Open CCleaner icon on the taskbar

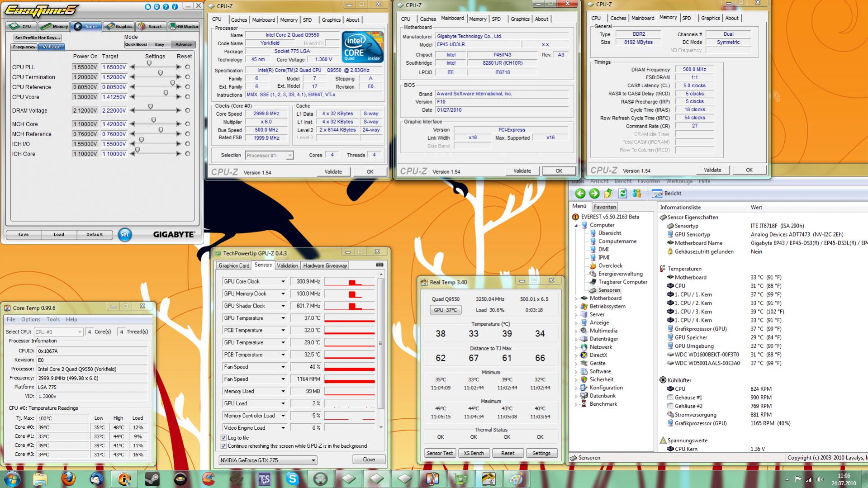[208, 479]
